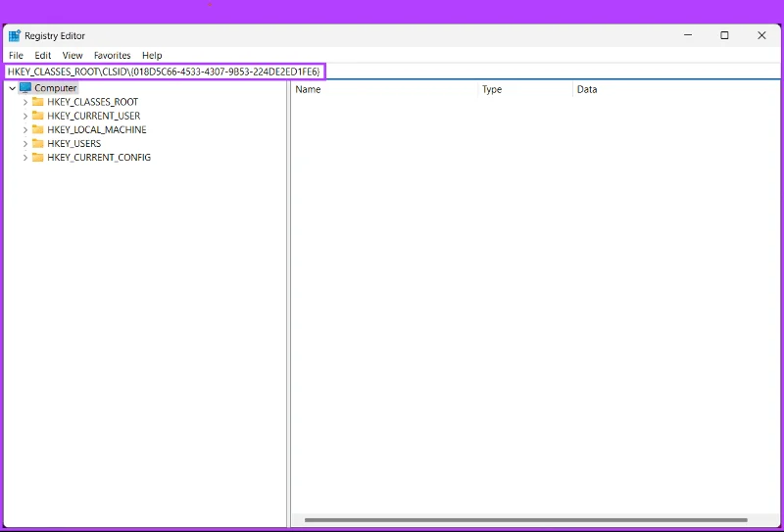784x532 pixels.
Task: Open the Favorites menu
Action: [113, 56]
